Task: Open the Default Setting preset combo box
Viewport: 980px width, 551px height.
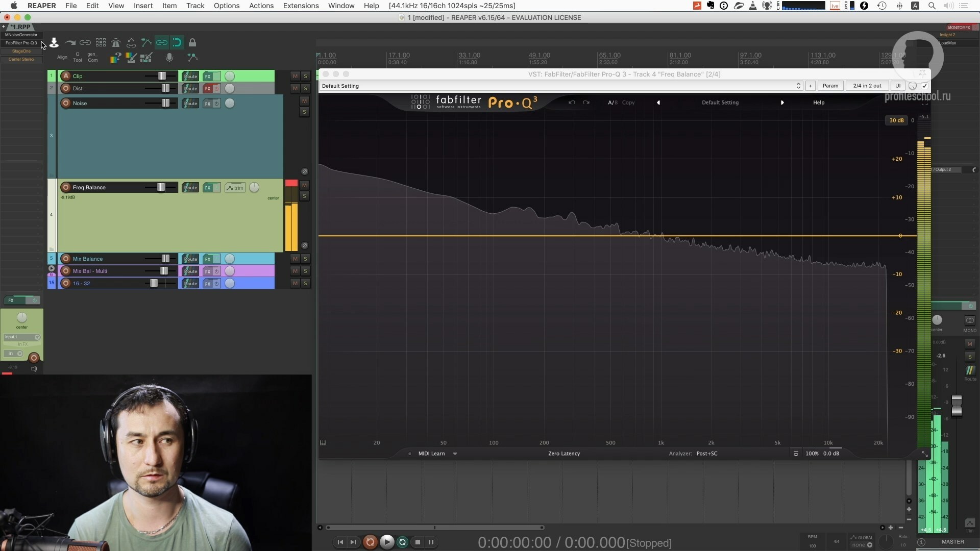Action: pos(561,86)
